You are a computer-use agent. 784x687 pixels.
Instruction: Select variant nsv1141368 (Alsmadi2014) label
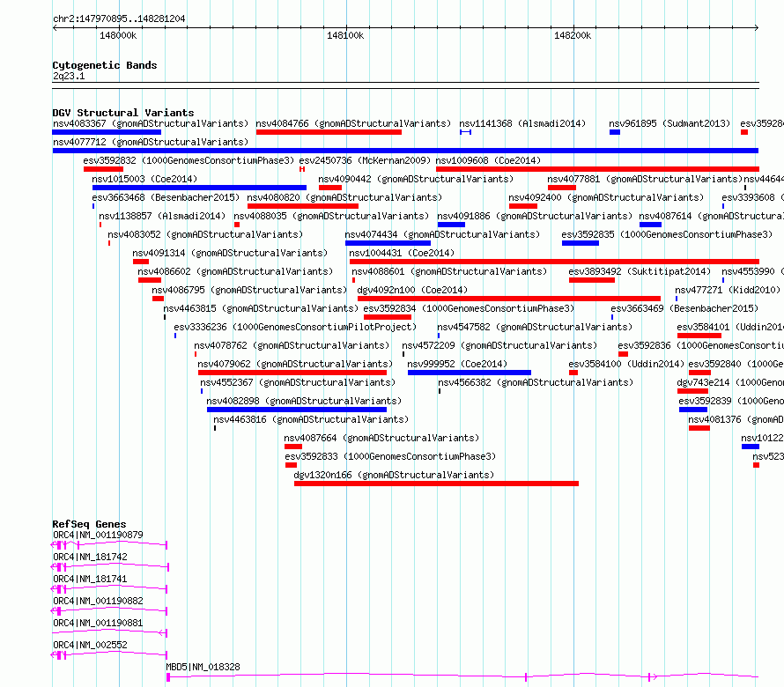(x=522, y=123)
